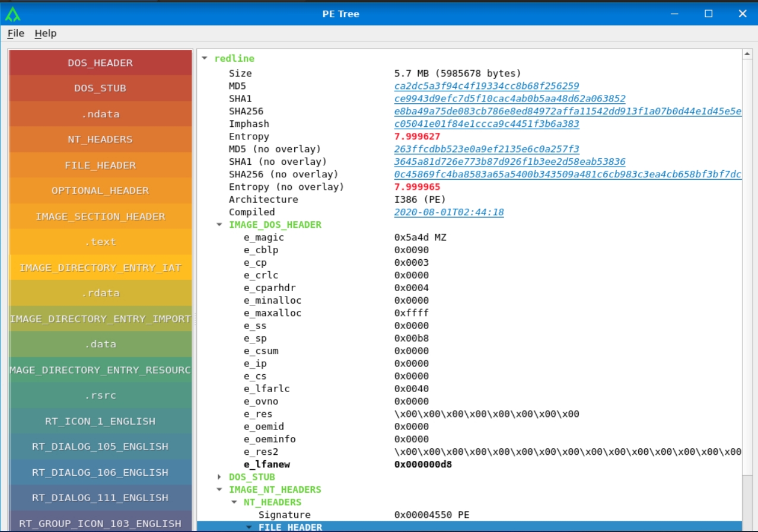Select the DOS_HEADER red map block

100,63
